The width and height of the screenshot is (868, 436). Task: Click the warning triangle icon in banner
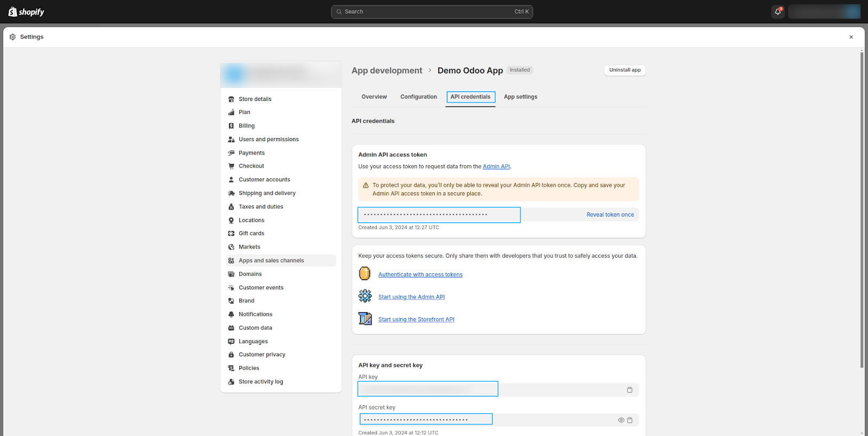(x=366, y=186)
